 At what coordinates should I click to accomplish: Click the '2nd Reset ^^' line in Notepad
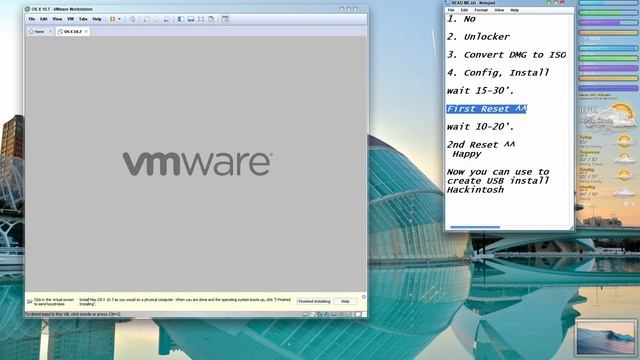pyautogui.click(x=481, y=145)
